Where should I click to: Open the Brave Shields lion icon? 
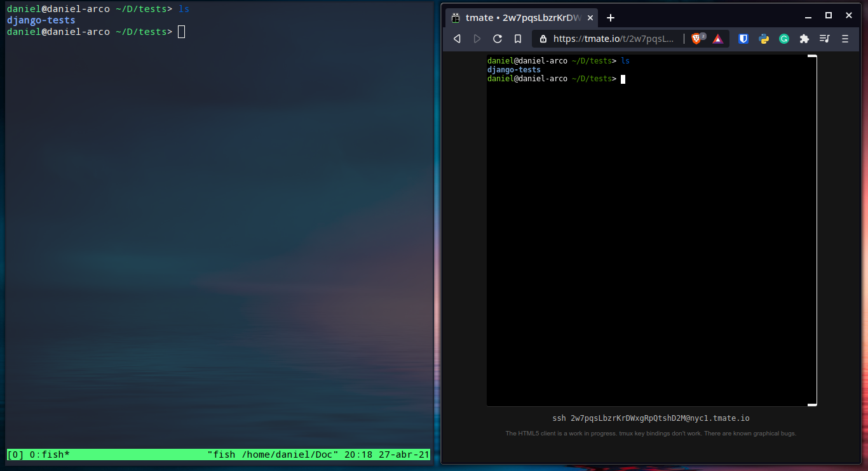tap(697, 39)
